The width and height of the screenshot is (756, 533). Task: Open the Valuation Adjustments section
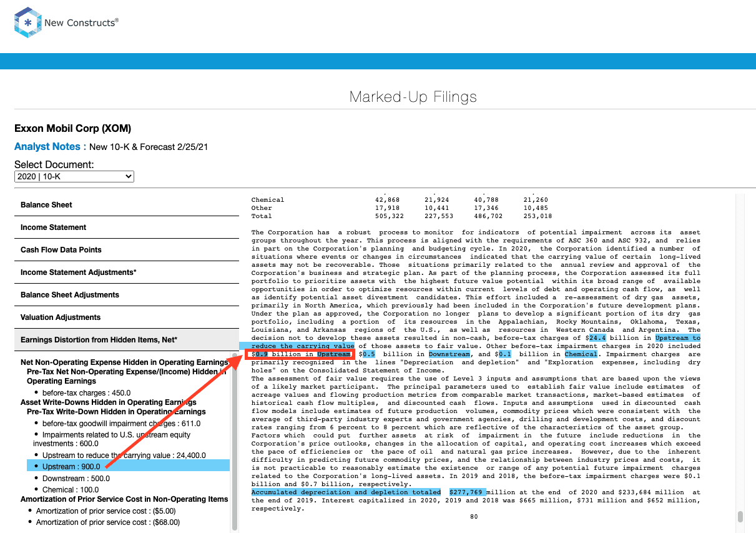(126, 317)
